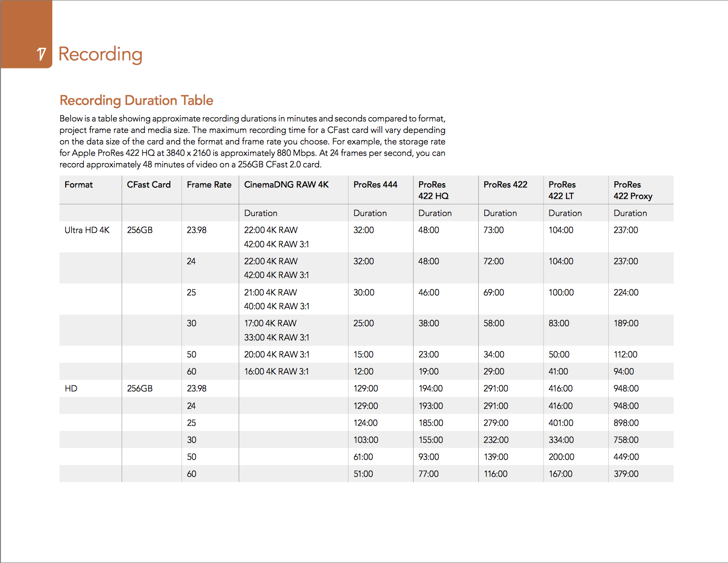
Task: Click the 379:00 duration cell
Action: coord(626,474)
